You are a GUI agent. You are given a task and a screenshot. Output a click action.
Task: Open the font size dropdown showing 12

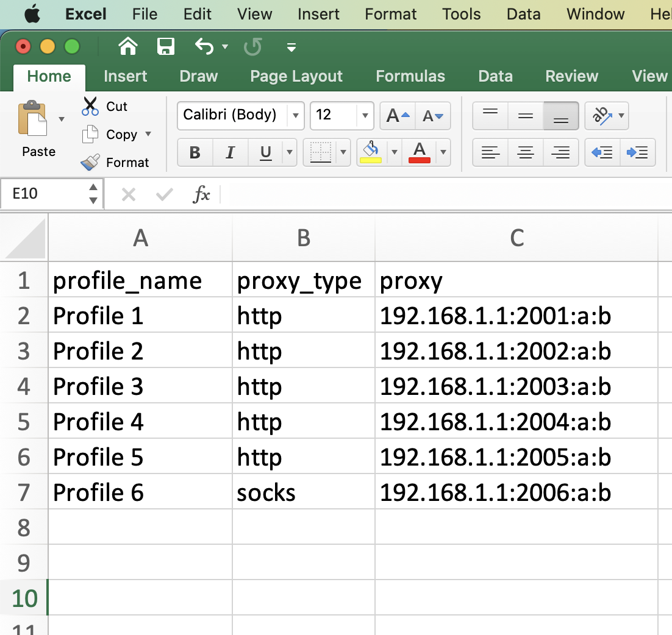(x=365, y=116)
